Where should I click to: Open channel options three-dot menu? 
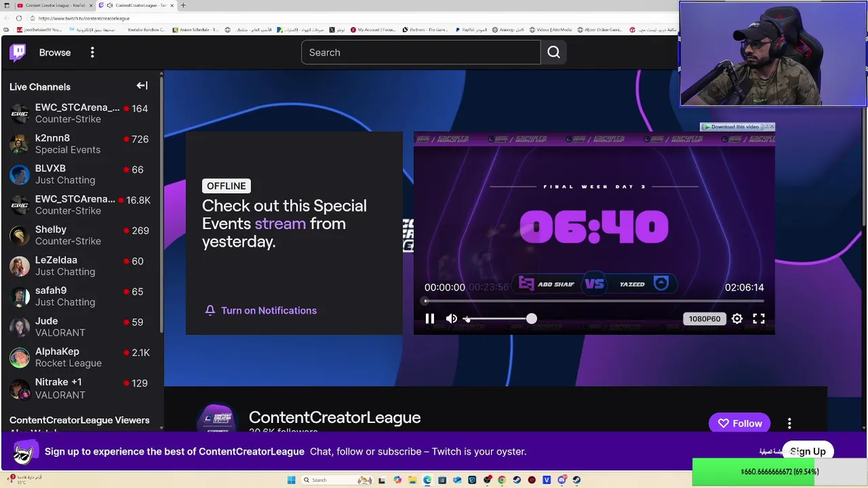tap(789, 424)
